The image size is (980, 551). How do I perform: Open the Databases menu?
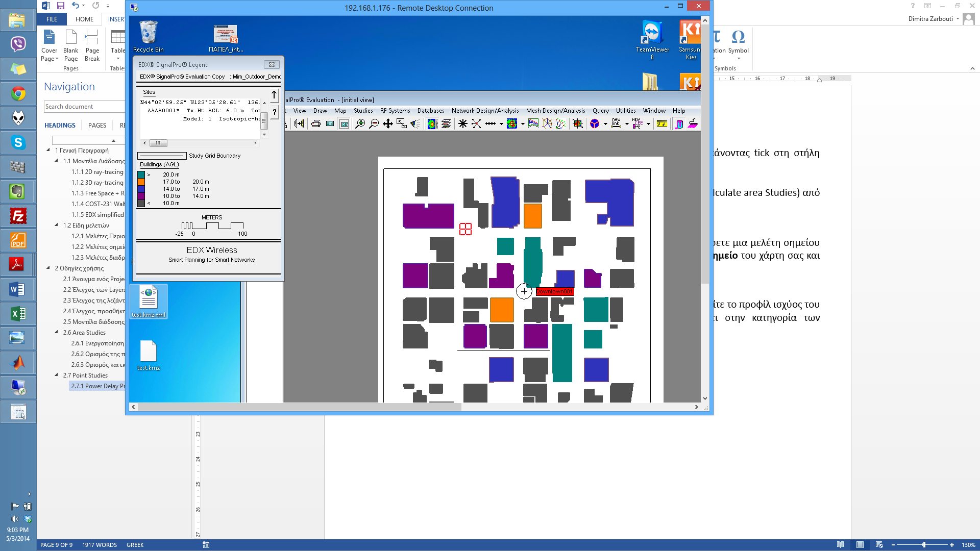tap(431, 111)
